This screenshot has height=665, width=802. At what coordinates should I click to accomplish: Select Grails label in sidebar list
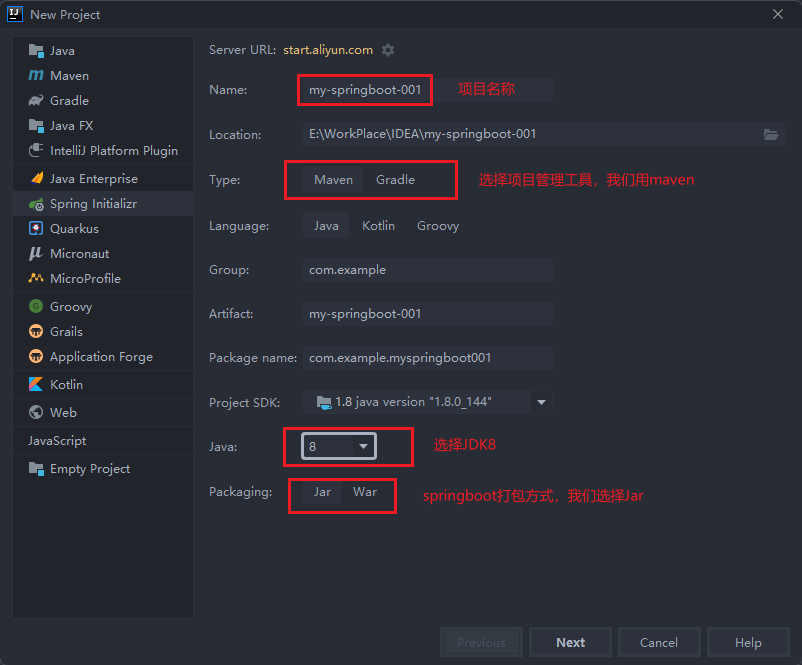click(x=66, y=331)
